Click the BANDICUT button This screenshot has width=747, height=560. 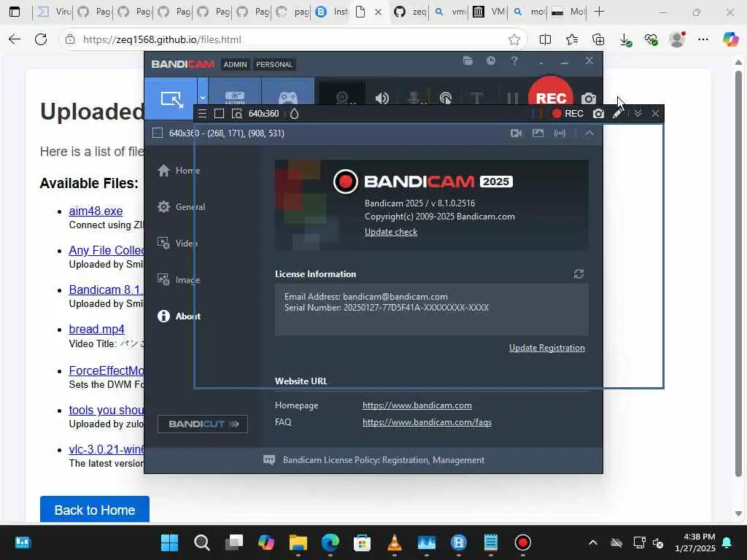[203, 424]
